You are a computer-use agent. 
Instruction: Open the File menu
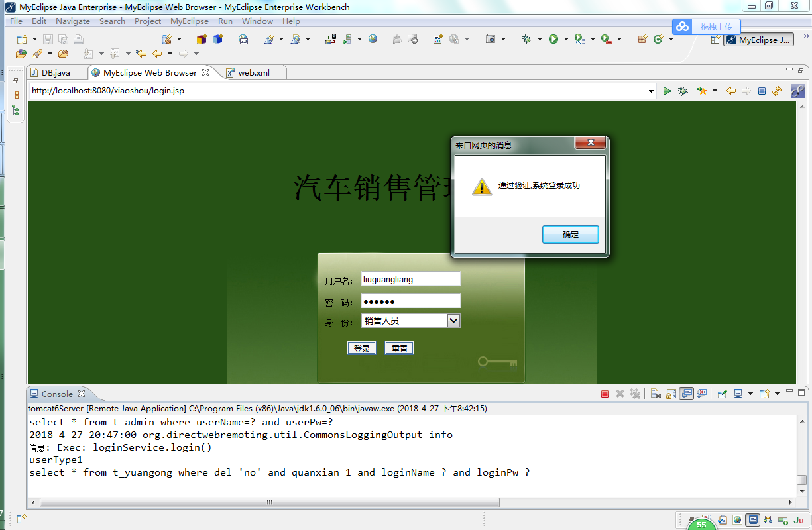point(16,21)
